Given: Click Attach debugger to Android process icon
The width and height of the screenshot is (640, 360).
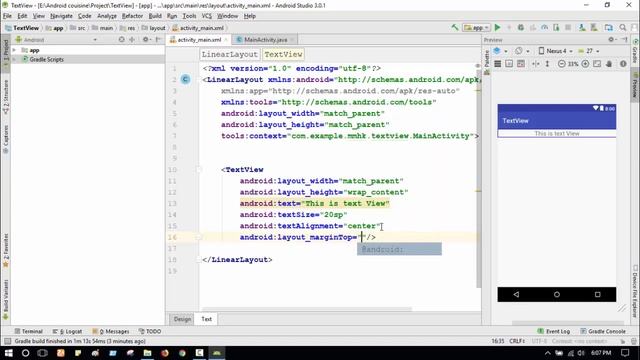Looking at the screenshot, I should click(x=556, y=28).
